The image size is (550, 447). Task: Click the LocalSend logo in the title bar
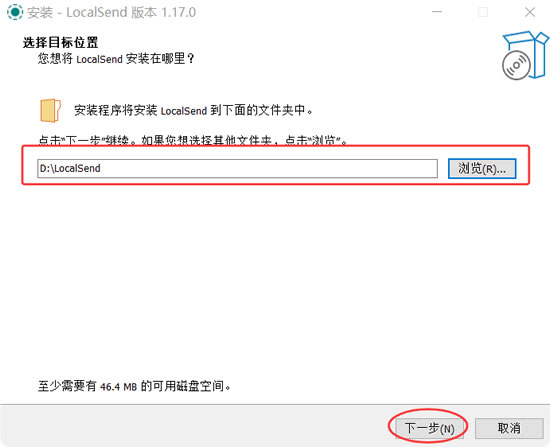pos(15,12)
